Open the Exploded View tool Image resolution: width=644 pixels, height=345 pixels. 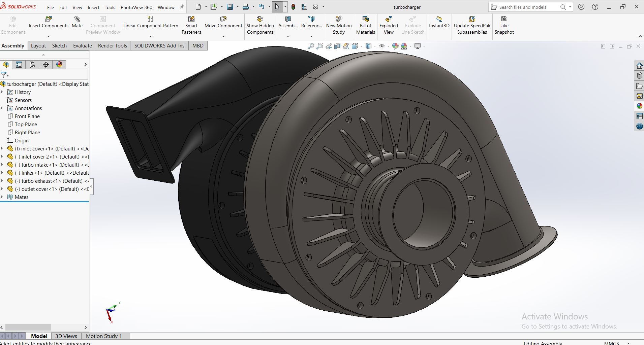pyautogui.click(x=389, y=25)
